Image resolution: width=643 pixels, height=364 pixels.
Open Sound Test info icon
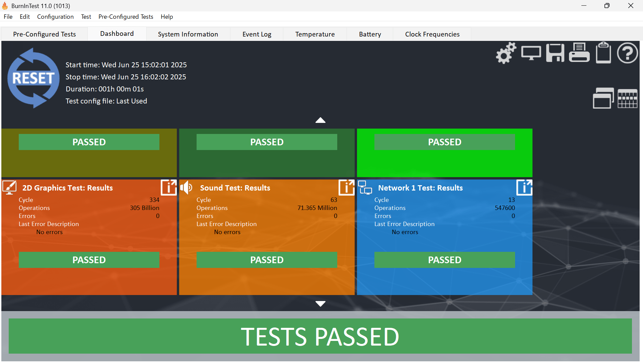[x=347, y=188]
